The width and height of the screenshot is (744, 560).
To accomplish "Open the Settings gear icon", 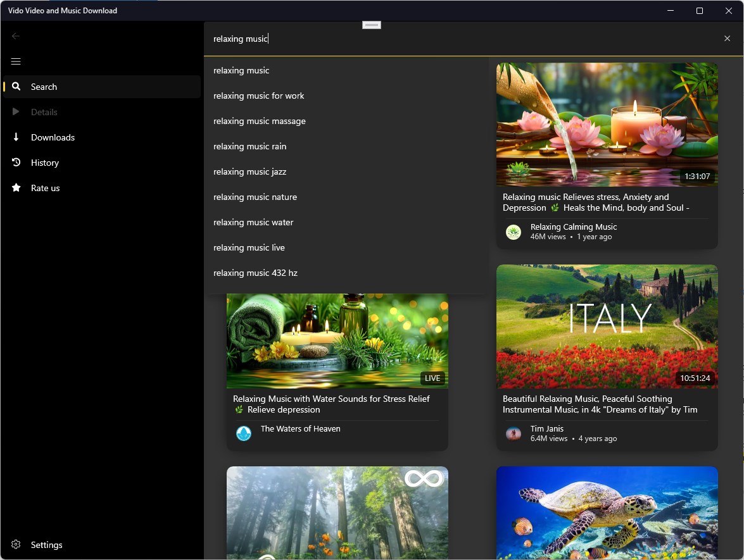I will pos(16,545).
